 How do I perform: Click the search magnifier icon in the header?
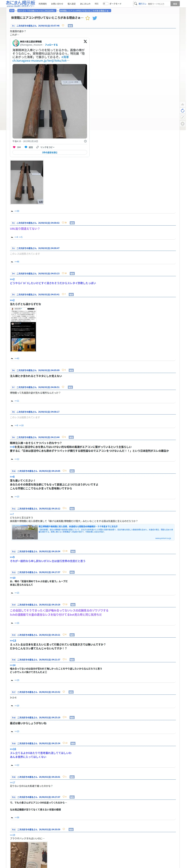135,4
